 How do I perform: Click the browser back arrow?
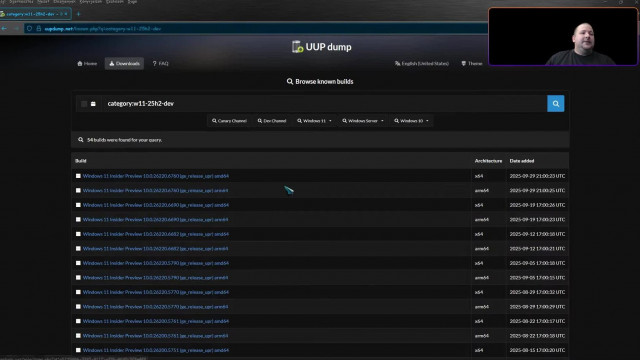tap(4, 29)
